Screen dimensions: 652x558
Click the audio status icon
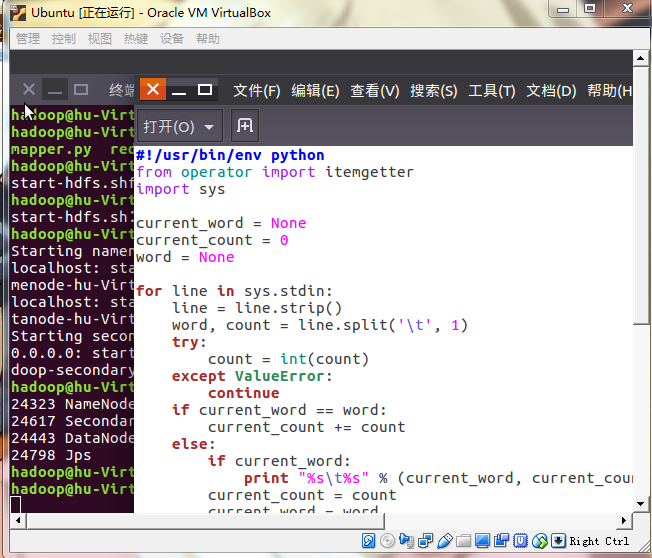(406, 541)
